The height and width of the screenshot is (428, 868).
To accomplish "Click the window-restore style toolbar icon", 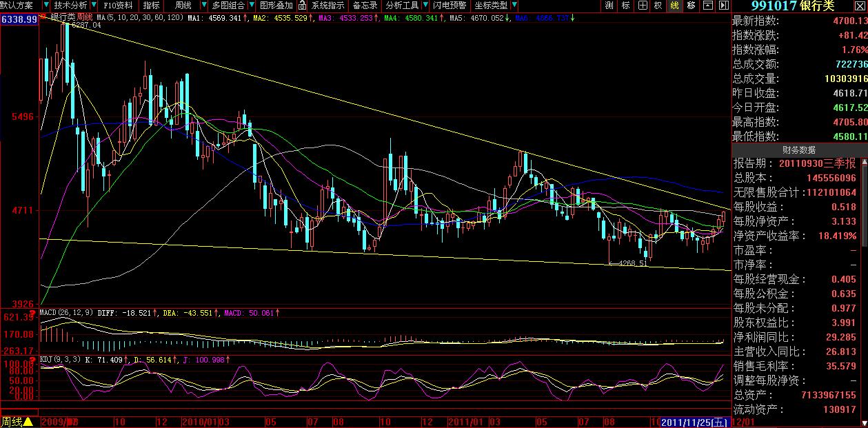I will coord(707,6).
